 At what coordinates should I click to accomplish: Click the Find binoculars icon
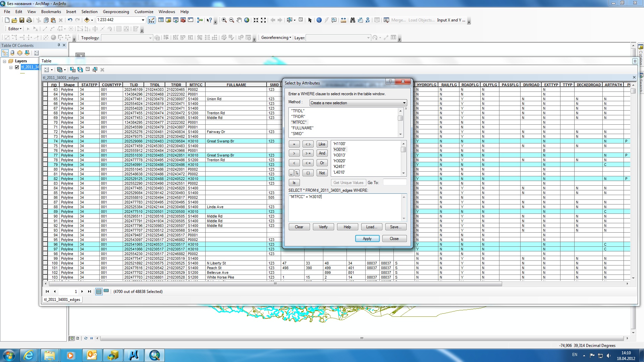(353, 20)
